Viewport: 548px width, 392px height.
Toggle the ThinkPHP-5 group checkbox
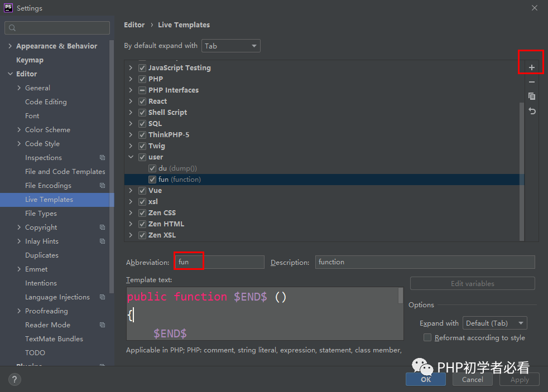coord(142,135)
